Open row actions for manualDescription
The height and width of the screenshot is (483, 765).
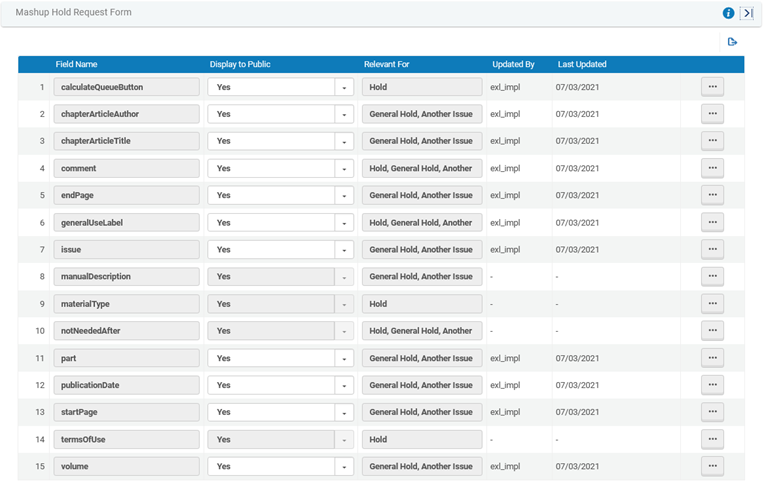712,276
